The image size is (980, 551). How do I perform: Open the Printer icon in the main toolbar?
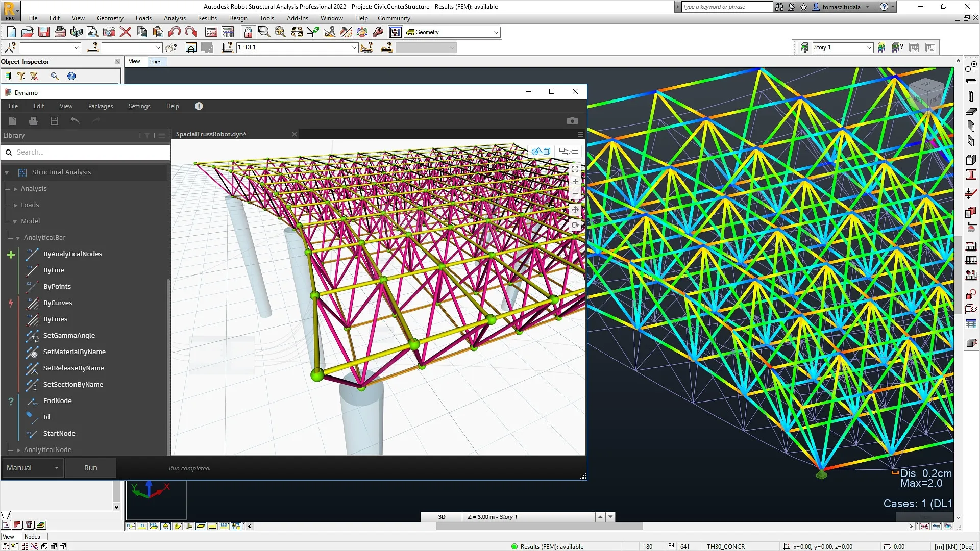(x=60, y=31)
